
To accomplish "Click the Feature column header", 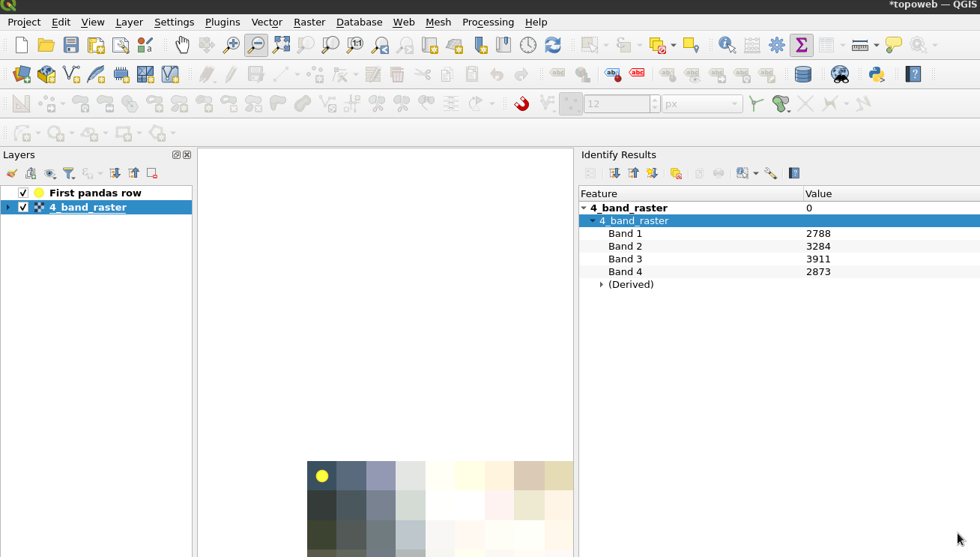I will coord(691,193).
